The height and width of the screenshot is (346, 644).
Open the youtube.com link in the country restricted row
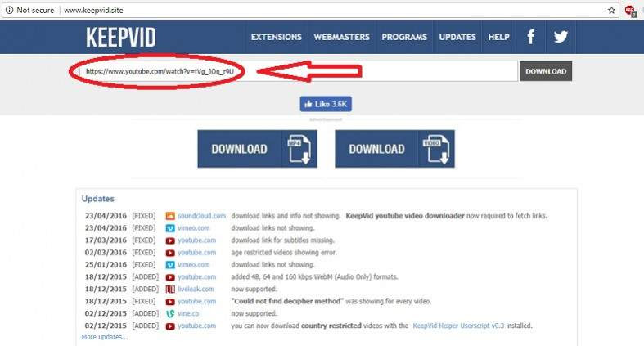click(x=196, y=326)
